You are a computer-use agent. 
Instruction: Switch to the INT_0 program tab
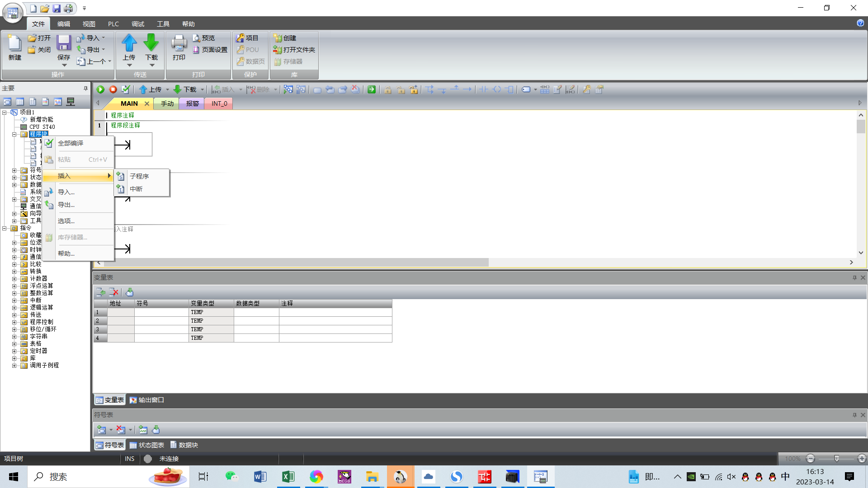[x=219, y=103]
